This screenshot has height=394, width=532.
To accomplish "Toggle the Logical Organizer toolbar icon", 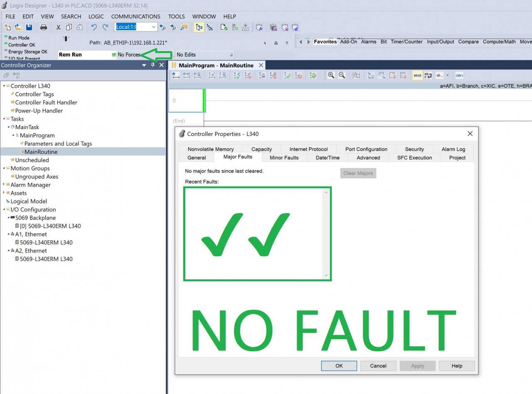I will 210,27.
